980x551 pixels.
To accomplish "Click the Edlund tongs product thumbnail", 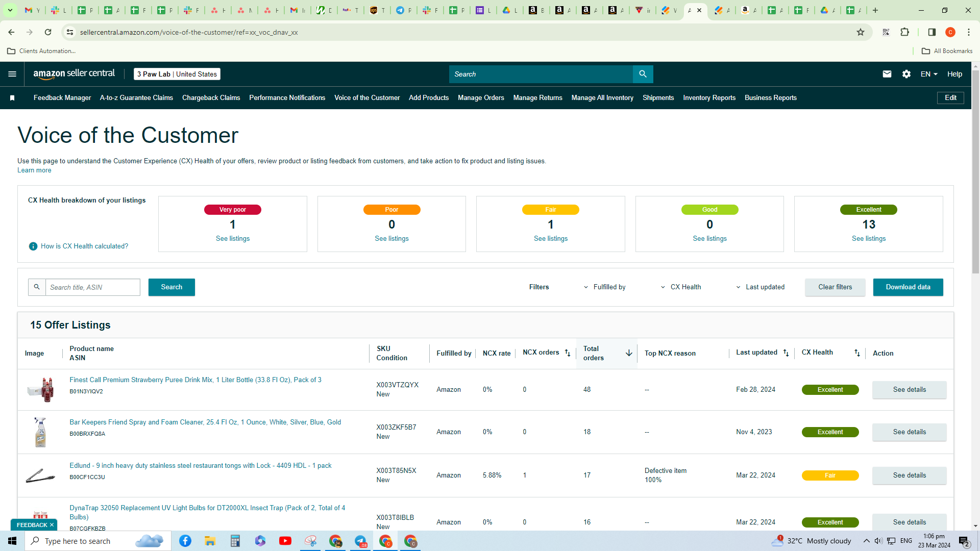I will pyautogui.click(x=40, y=476).
